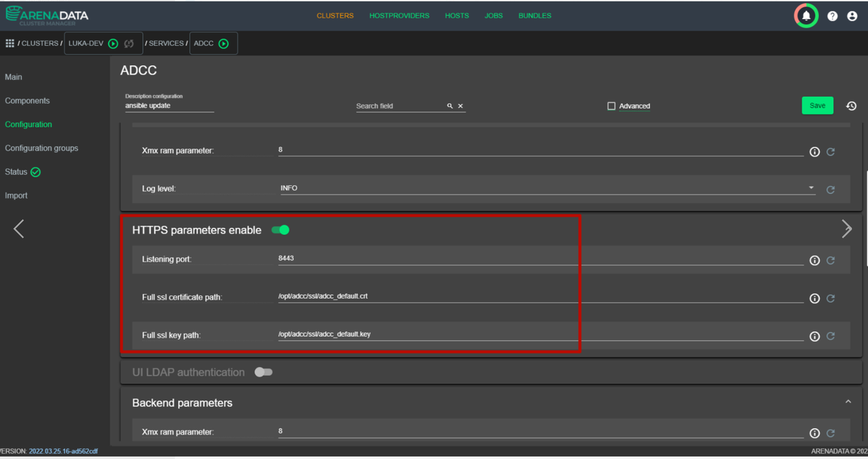Show info for Full ssl certificate path

coord(814,298)
